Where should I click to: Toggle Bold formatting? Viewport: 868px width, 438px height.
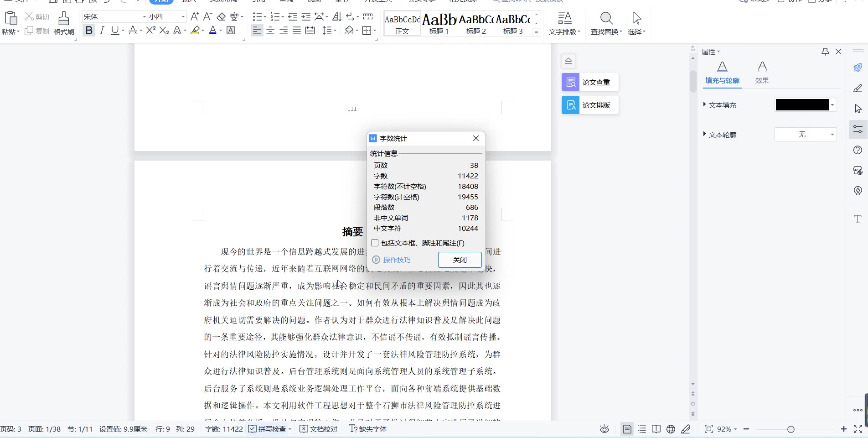coord(89,31)
